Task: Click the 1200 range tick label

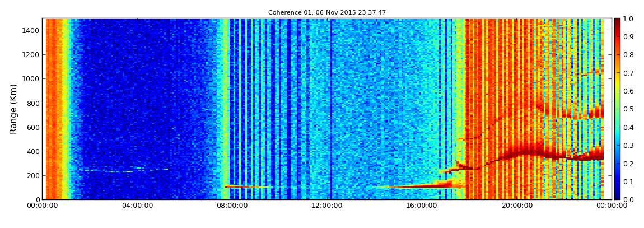Action: [31, 55]
